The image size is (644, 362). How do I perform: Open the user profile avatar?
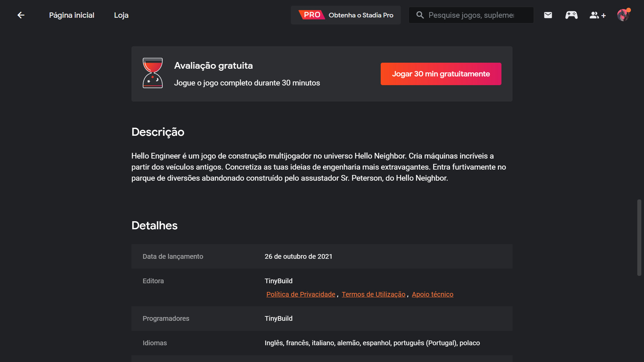click(623, 15)
